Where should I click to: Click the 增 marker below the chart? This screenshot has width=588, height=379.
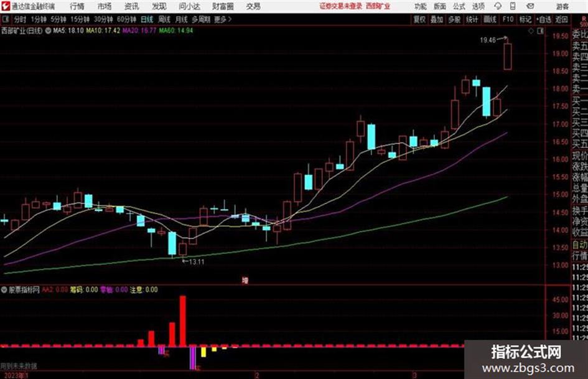click(x=245, y=280)
